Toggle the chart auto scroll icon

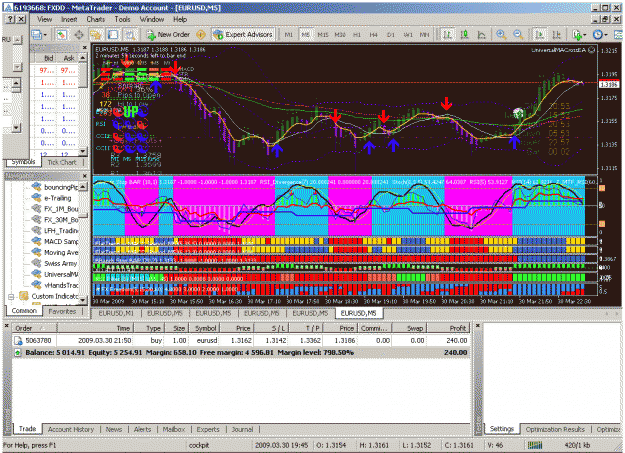pyautogui.click(x=539, y=35)
